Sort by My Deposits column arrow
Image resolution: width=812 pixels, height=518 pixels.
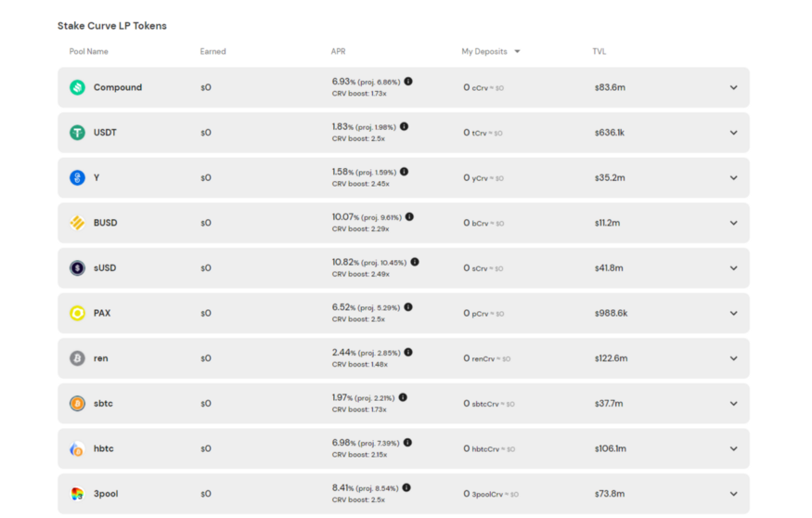517,52
